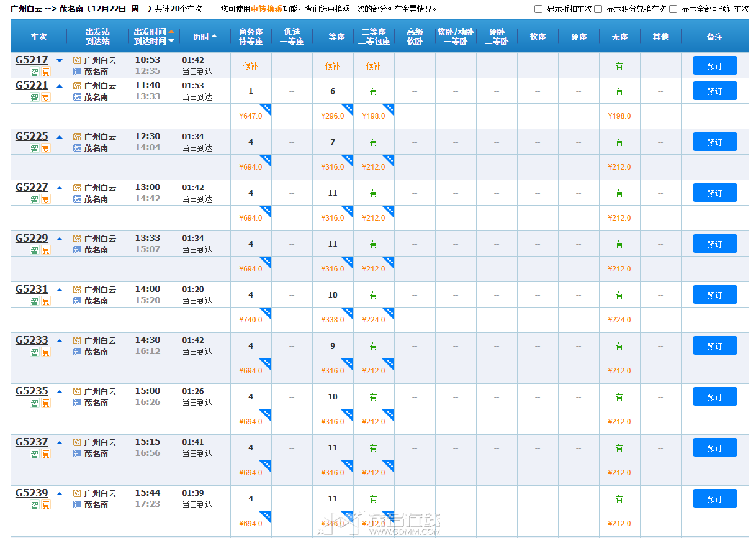Screen dimensions: 756x538
Task: Click the blue corner tag on G5229's ¥316.0
Action: point(348,262)
